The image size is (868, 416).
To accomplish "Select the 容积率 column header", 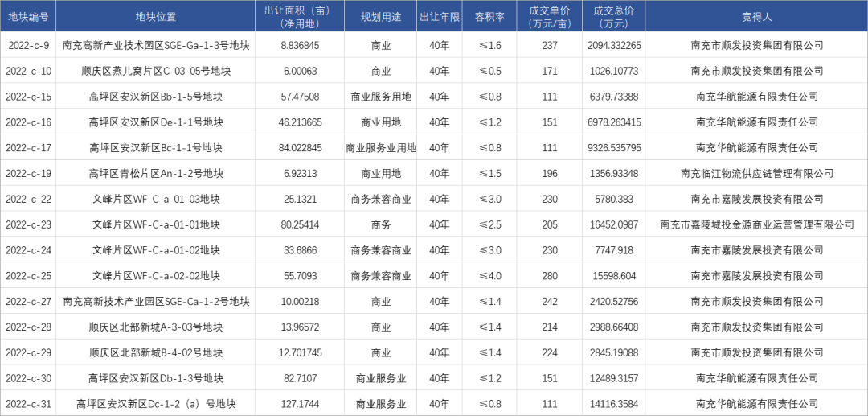I will coord(490,17).
